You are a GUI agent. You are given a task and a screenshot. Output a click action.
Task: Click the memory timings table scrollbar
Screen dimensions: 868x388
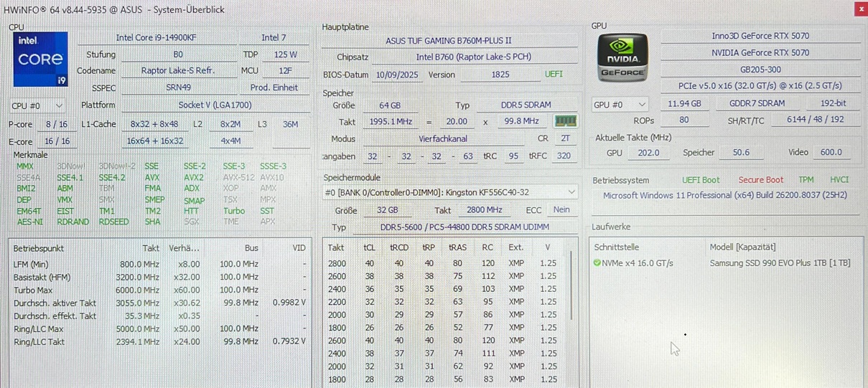(x=572, y=287)
